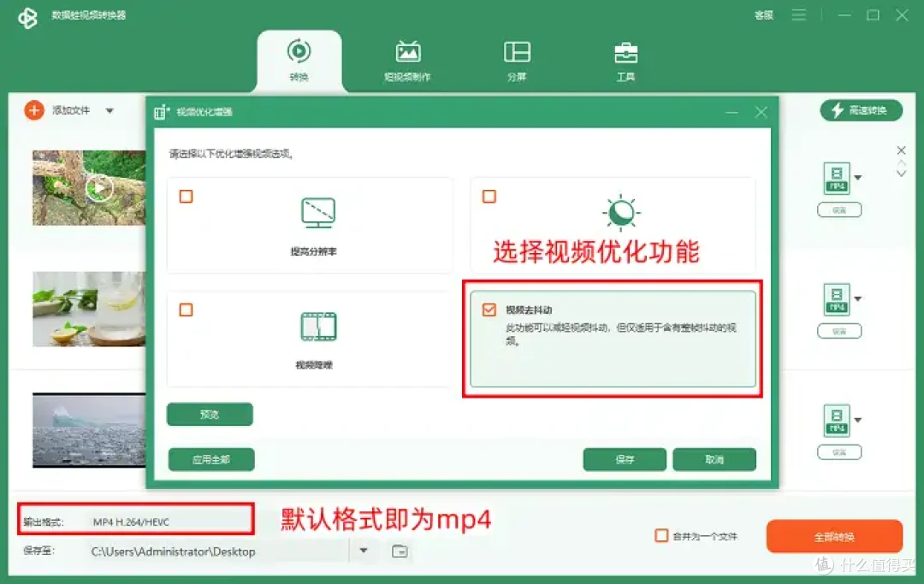
Task: Click second video's settings button
Action: [x=839, y=332]
